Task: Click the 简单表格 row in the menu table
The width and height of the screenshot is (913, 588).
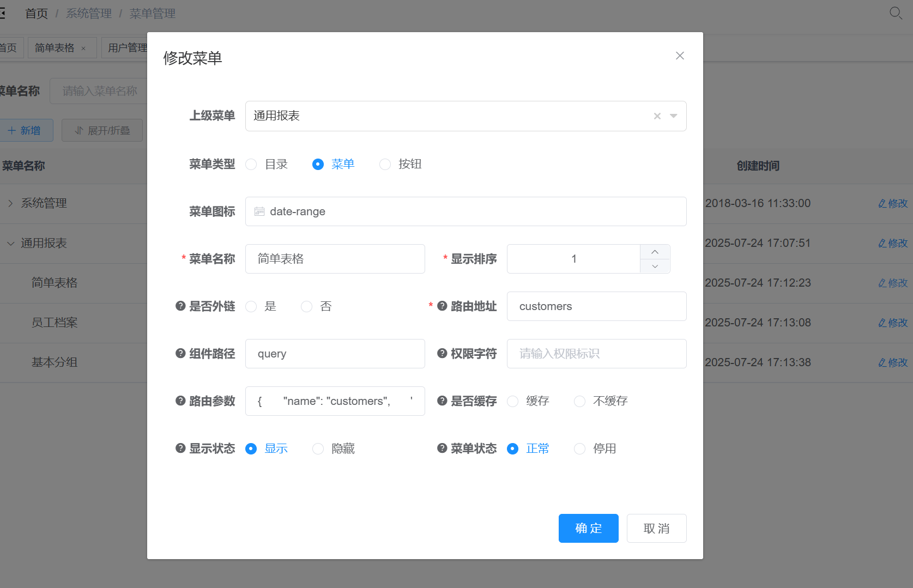Action: coord(55,283)
